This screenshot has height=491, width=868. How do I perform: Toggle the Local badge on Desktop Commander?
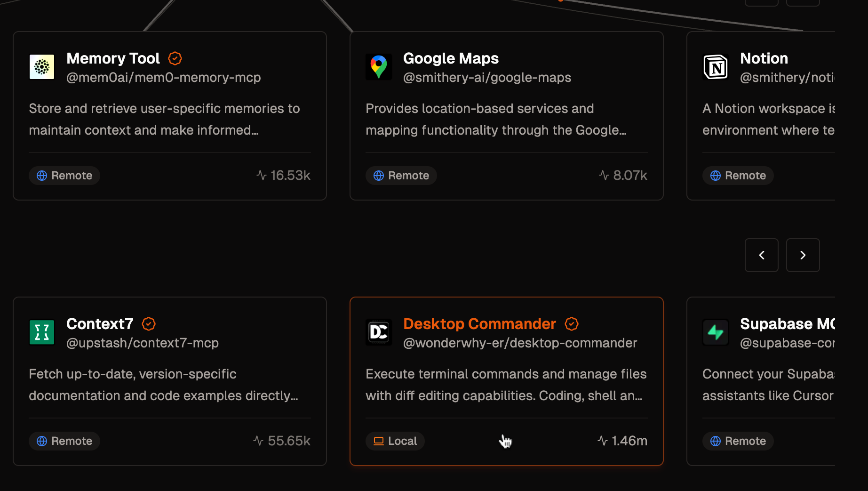click(x=395, y=441)
